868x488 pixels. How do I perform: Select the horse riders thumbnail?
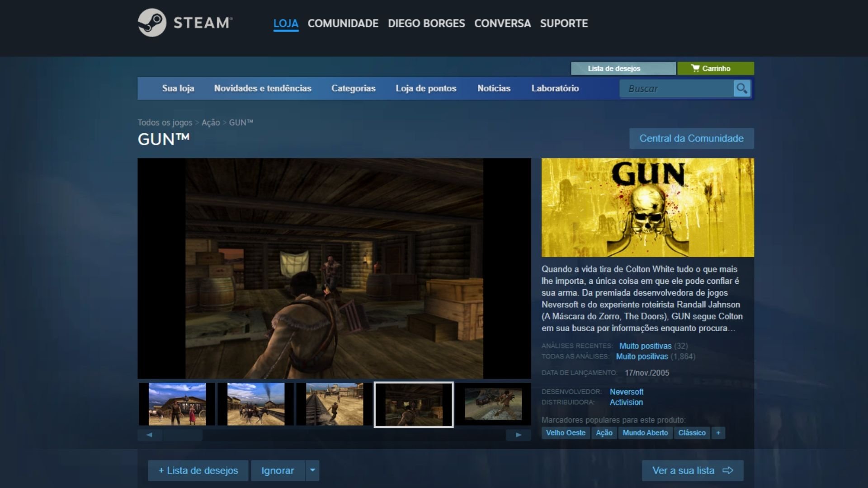click(256, 404)
